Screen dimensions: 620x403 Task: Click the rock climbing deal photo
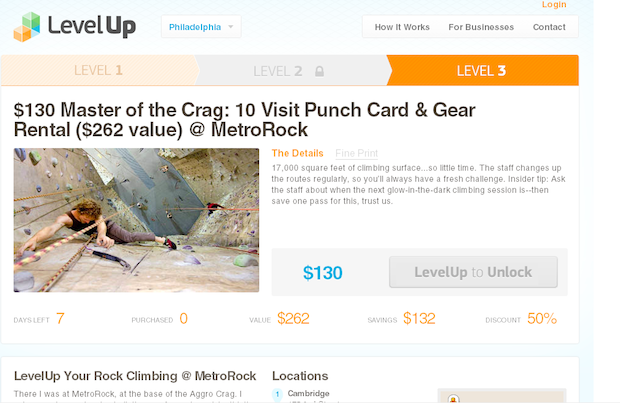tap(136, 220)
